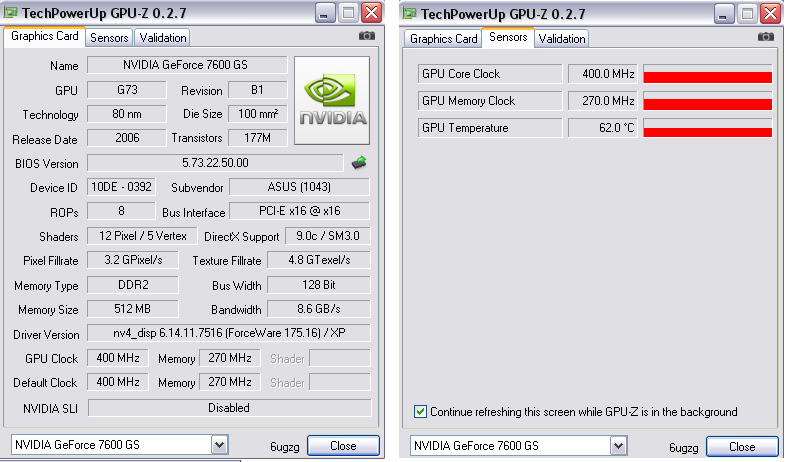Switch to Sensors tab in left window
800x462 pixels.
click(109, 38)
